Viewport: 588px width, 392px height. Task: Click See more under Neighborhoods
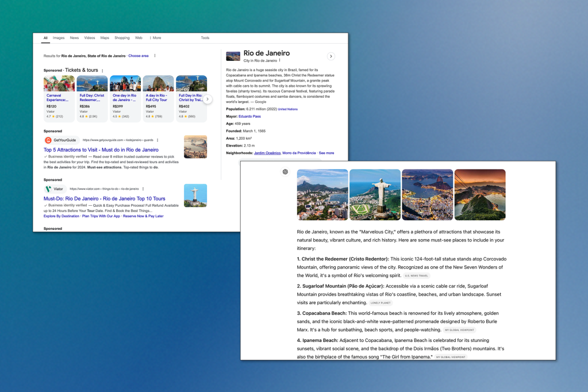(326, 153)
